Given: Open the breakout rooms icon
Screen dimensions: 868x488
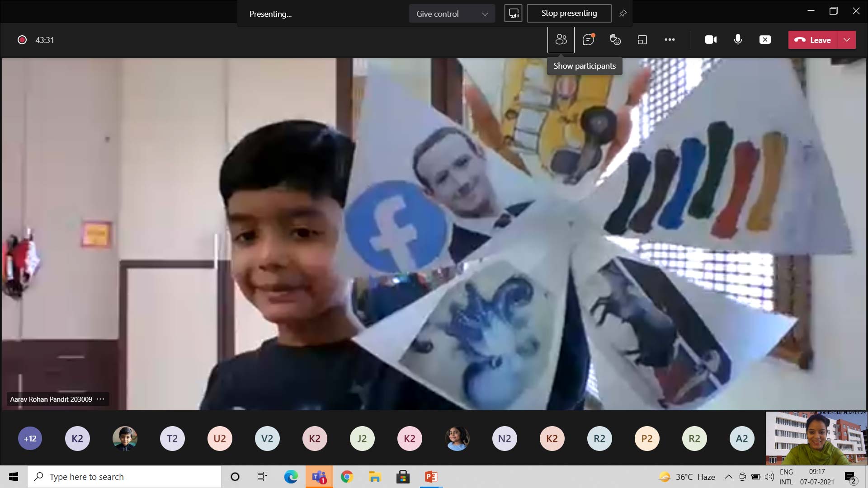Looking at the screenshot, I should point(642,40).
